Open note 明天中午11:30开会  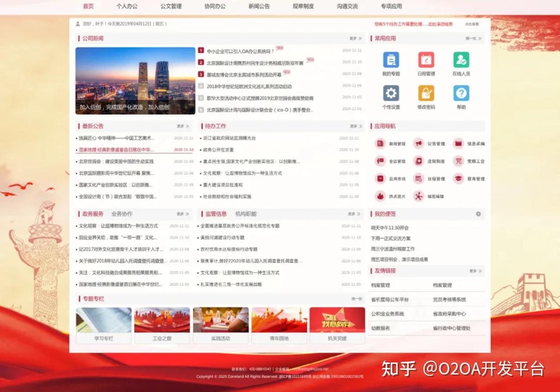coord(390,228)
